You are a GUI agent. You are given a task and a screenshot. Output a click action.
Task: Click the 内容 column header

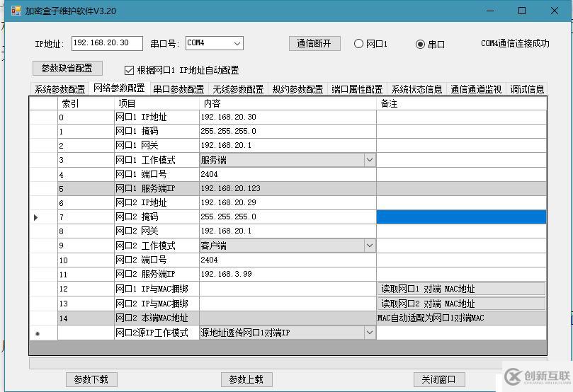[x=288, y=103]
